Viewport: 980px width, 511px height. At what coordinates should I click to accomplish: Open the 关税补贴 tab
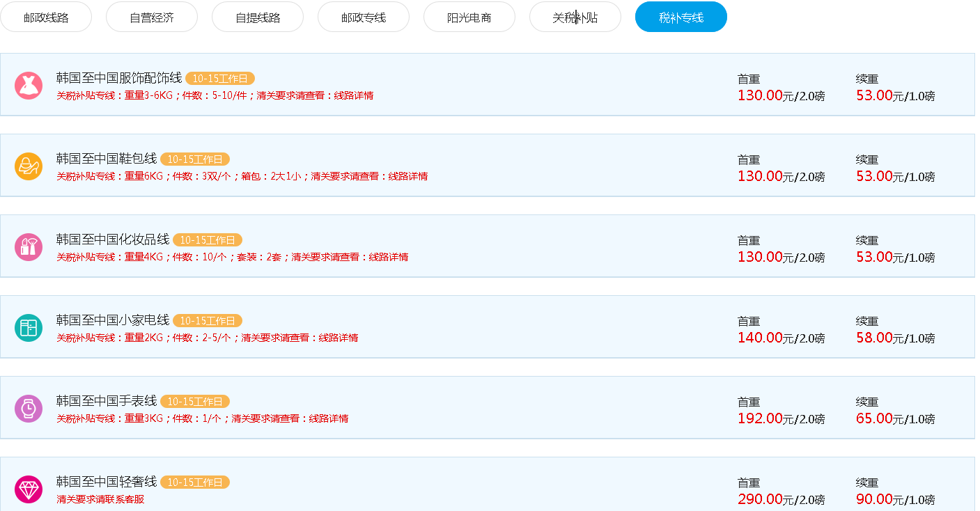(575, 17)
